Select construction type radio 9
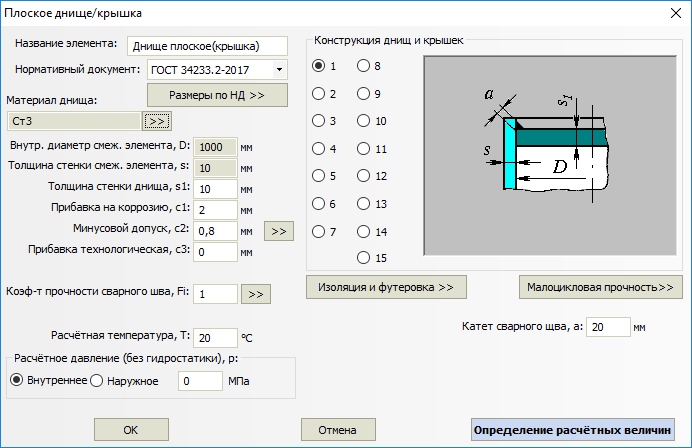 pos(363,94)
